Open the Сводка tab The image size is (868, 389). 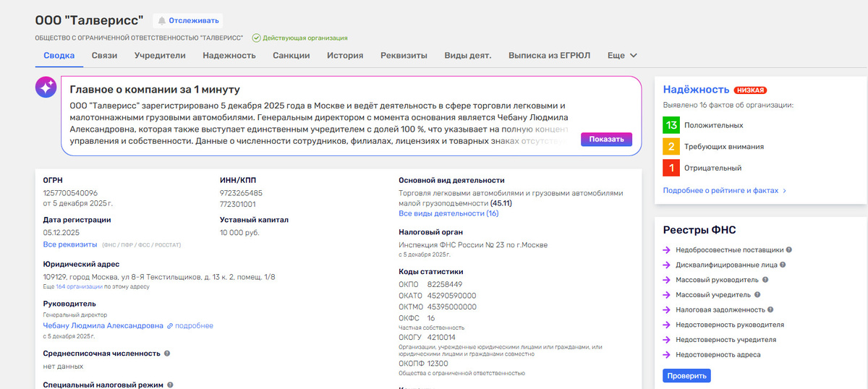point(59,56)
